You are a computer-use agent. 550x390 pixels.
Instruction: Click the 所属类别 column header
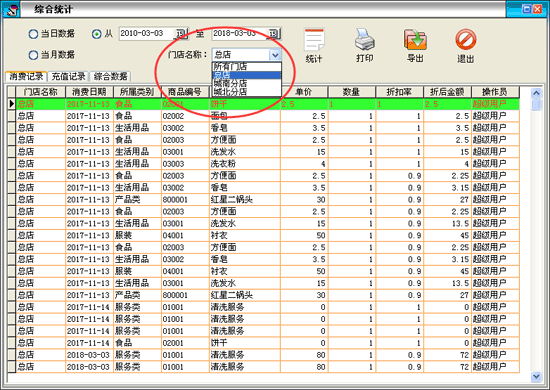tap(137, 92)
